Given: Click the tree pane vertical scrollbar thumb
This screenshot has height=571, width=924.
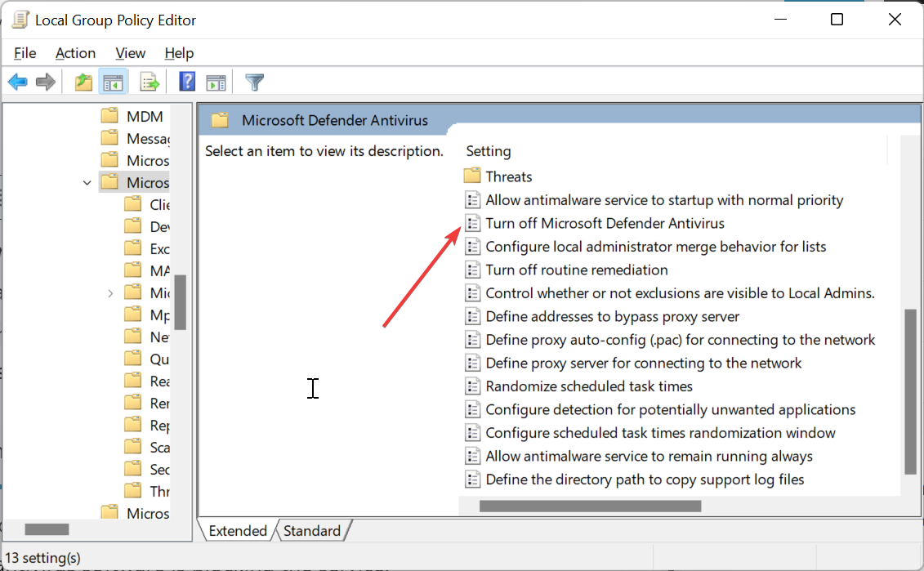Looking at the screenshot, I should pos(181,302).
